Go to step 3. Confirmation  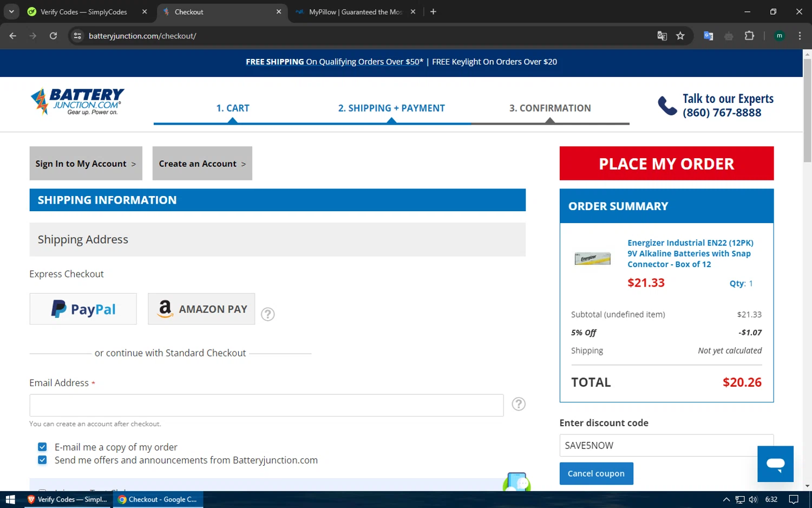550,108
